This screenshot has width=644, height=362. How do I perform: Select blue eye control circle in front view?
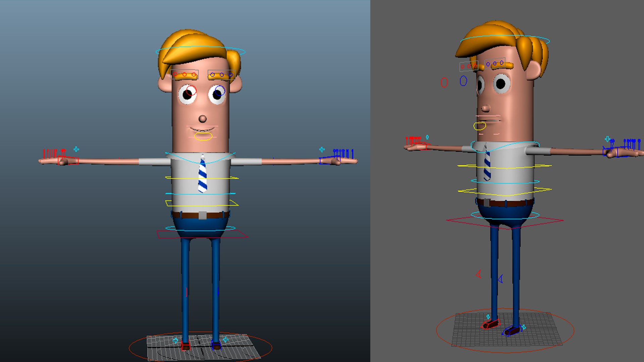(x=220, y=90)
